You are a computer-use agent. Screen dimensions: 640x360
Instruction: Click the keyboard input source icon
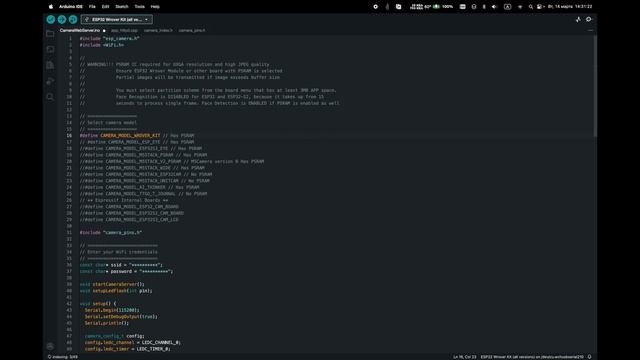(507, 7)
